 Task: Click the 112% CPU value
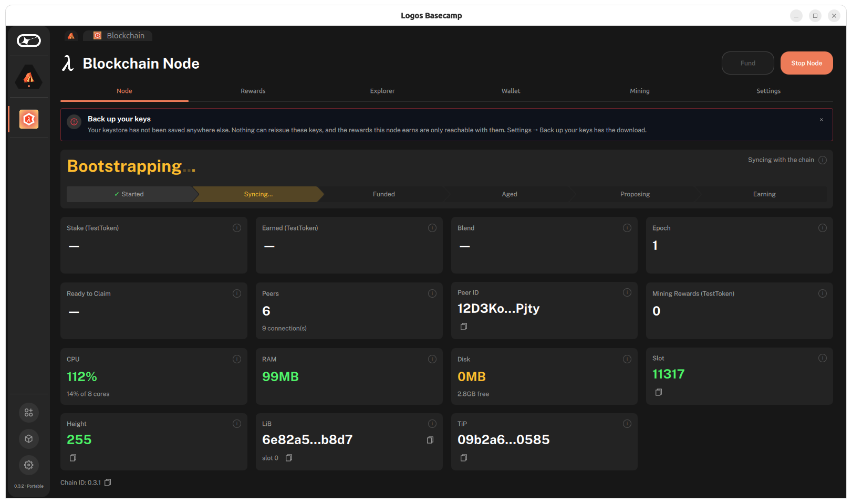(82, 376)
